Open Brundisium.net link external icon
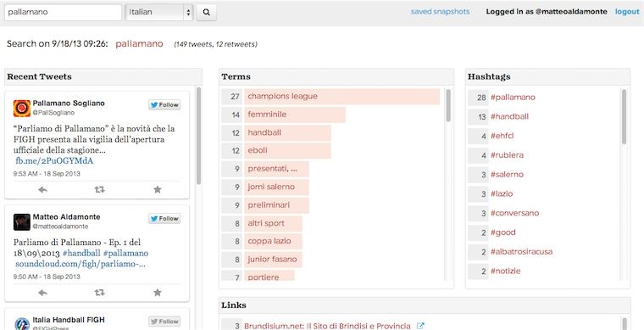 (x=420, y=326)
